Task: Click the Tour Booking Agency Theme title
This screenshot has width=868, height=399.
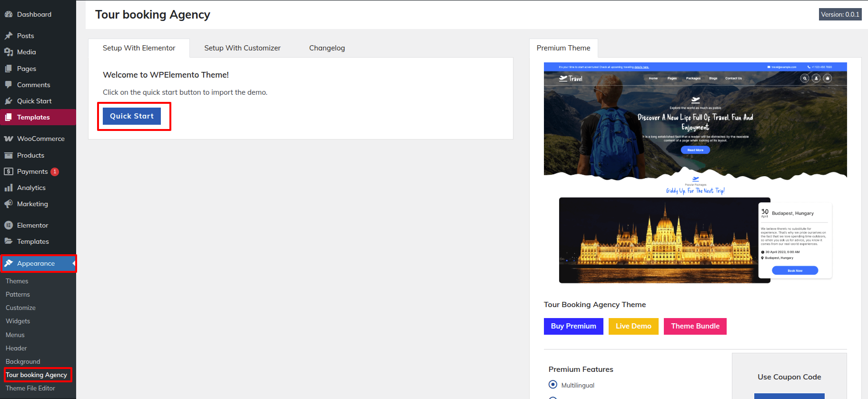Action: (x=595, y=305)
